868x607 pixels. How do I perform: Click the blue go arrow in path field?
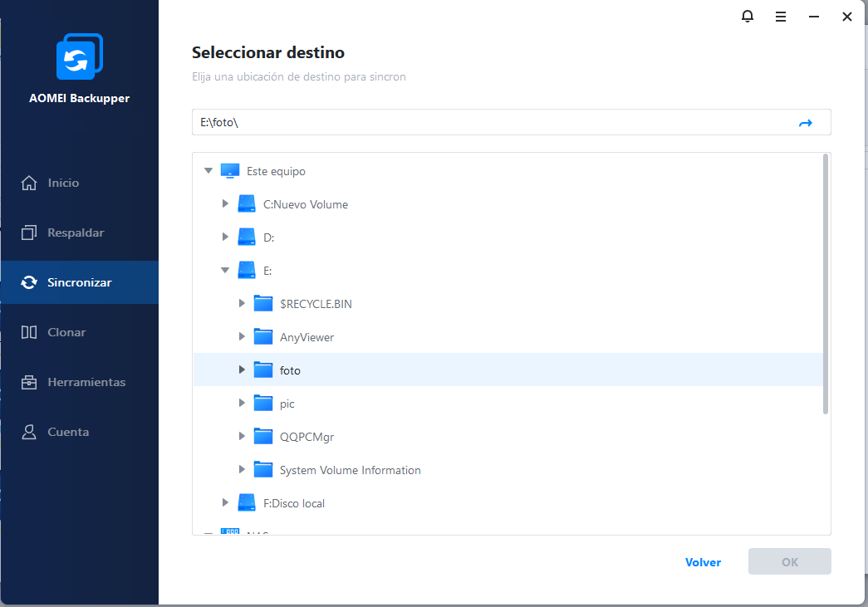[x=806, y=123]
